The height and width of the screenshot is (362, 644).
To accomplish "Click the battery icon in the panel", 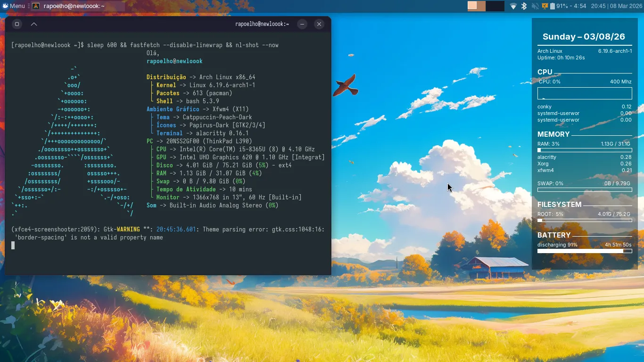I will click(552, 6).
